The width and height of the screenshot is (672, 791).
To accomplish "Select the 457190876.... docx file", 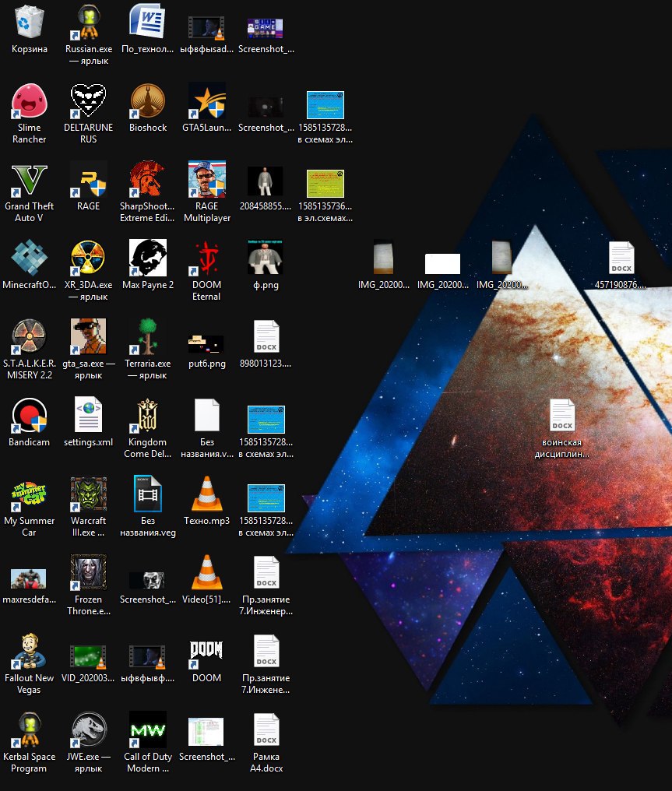I will 621,257.
